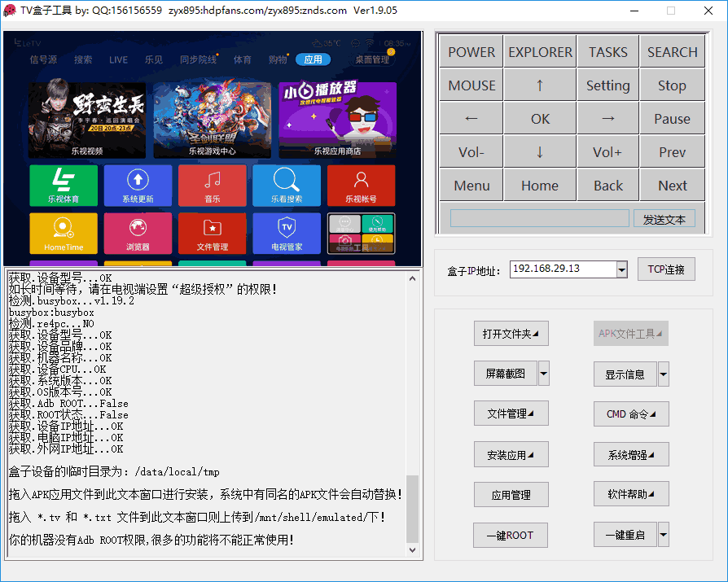Select the 乐见 tab on TV screen
The width and height of the screenshot is (728, 582).
(154, 59)
